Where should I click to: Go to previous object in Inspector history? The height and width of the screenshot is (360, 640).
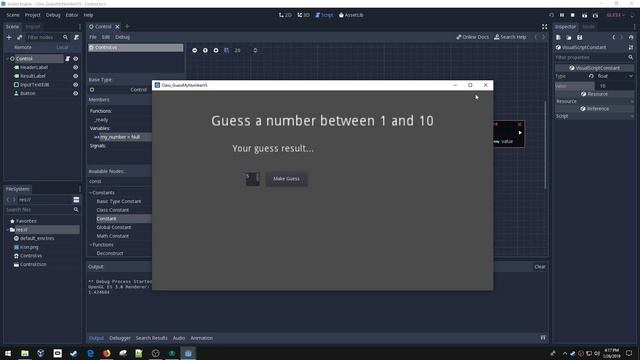pos(613,38)
